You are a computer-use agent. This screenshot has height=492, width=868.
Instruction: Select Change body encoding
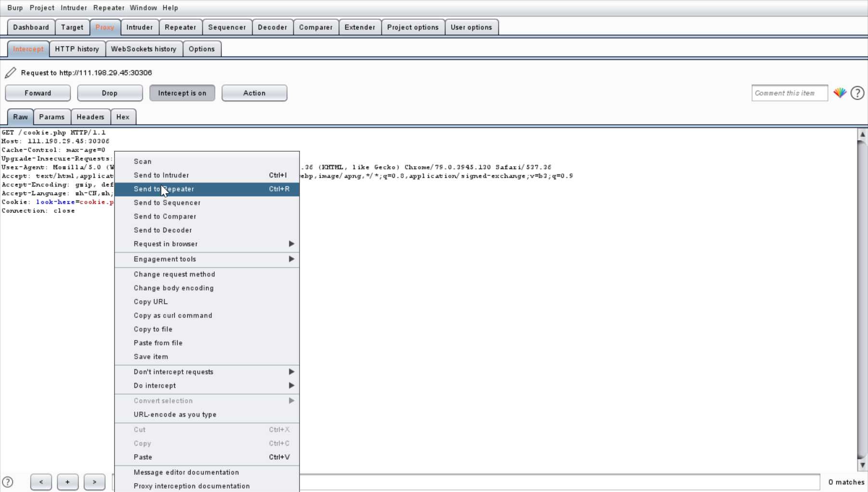click(207, 288)
